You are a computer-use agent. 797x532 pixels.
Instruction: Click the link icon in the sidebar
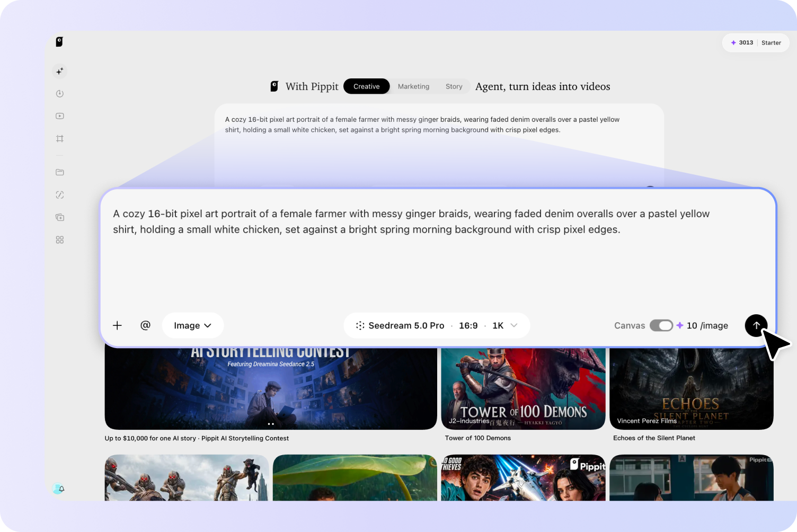click(x=60, y=195)
